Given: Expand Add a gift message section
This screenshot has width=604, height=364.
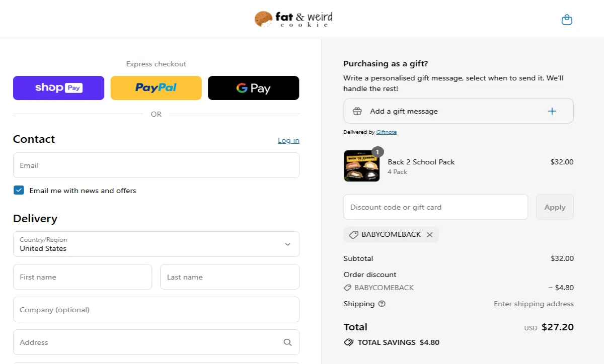Looking at the screenshot, I should coord(458,111).
